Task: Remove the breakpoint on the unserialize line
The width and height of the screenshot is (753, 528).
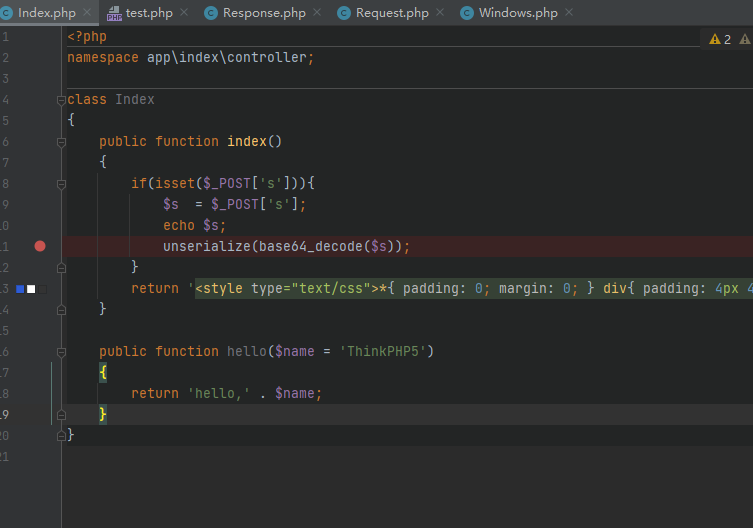Action: coord(40,246)
